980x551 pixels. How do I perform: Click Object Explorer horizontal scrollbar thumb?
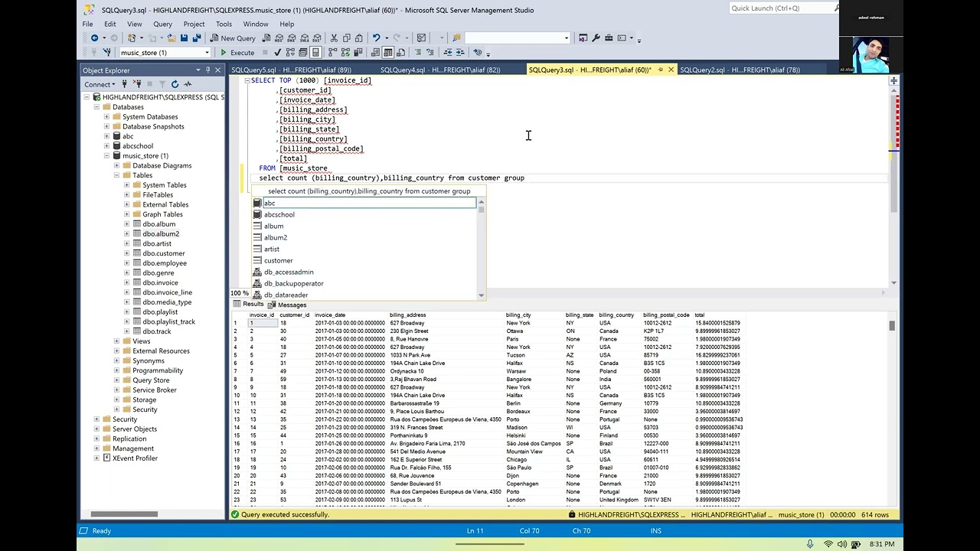(x=124, y=514)
